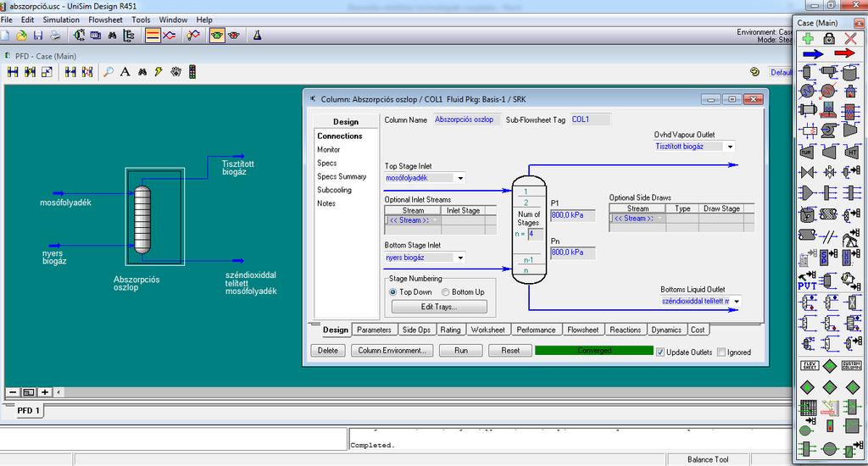Open the Bottom Stage Inlet dropdown
The width and height of the screenshot is (868, 466).
460,258
